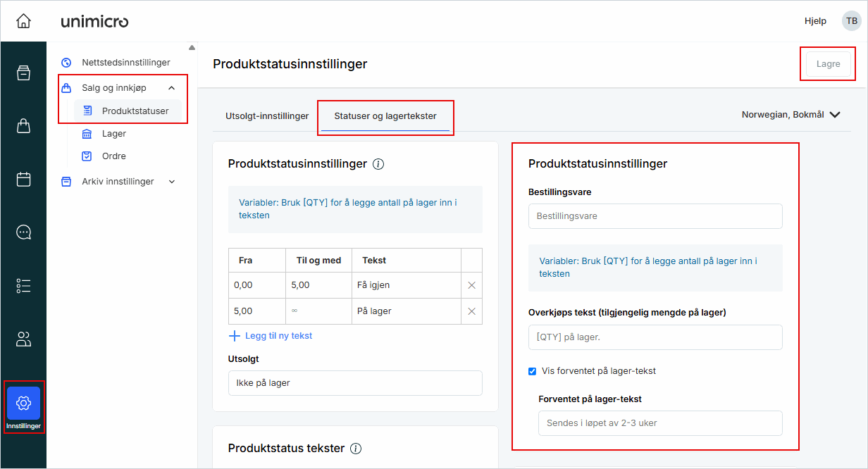The width and height of the screenshot is (868, 469).
Task: Select the 'Statuser og lagertekster' tab
Action: click(x=385, y=116)
